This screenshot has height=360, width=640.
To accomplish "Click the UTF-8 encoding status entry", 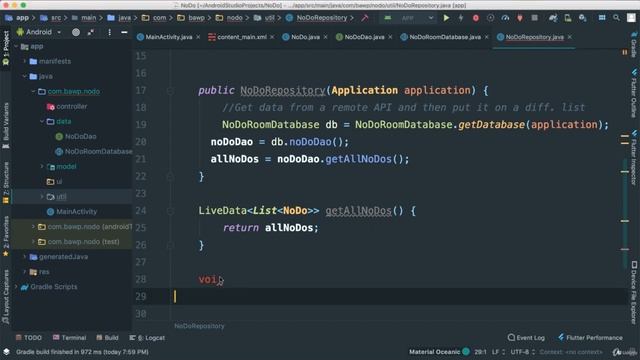I will [x=522, y=352].
